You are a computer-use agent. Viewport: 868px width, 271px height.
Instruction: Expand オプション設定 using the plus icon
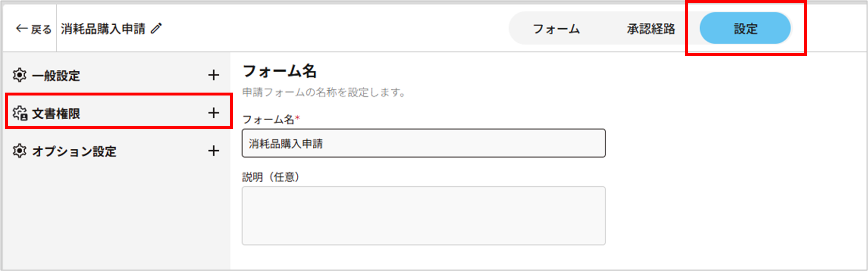click(x=213, y=151)
